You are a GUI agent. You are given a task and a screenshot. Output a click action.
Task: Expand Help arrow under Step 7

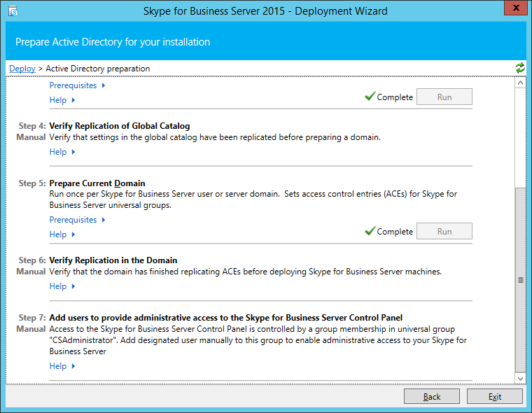(x=73, y=366)
